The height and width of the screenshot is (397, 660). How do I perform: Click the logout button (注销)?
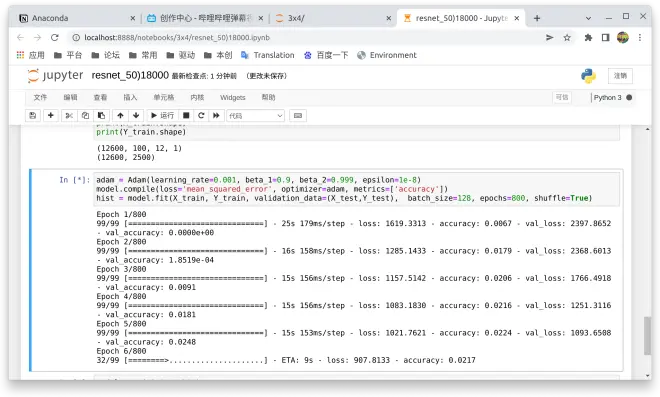620,76
